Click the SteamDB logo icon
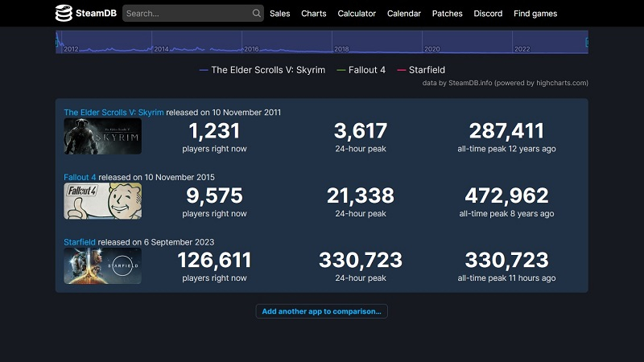Viewport: 644px width, 362px height. [x=64, y=13]
